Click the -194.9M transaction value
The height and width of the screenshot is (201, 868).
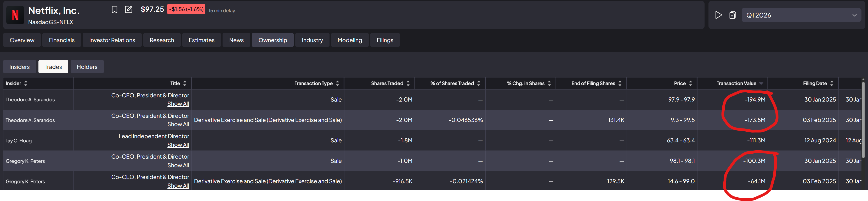(755, 99)
